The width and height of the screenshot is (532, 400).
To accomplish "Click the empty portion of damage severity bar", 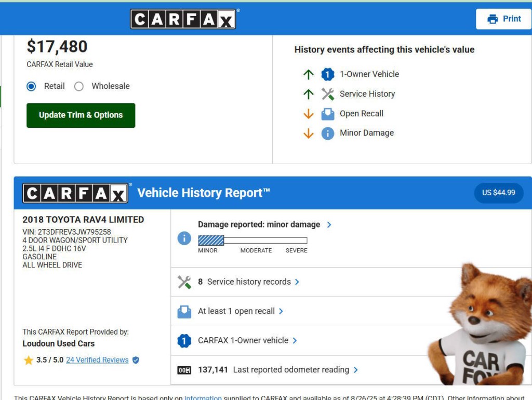I will [x=265, y=241].
